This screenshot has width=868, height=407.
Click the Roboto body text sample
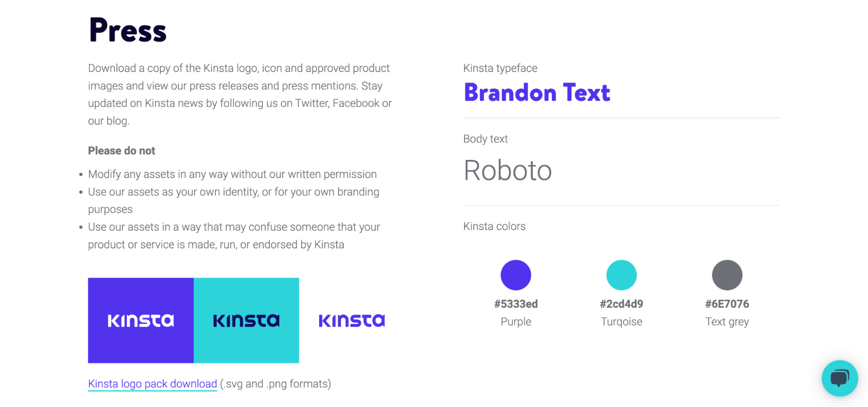pos(508,170)
